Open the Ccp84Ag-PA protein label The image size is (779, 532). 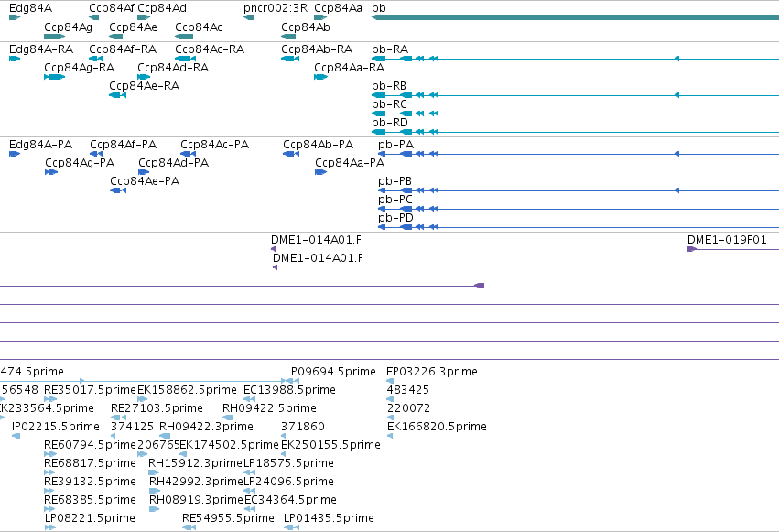(80, 163)
